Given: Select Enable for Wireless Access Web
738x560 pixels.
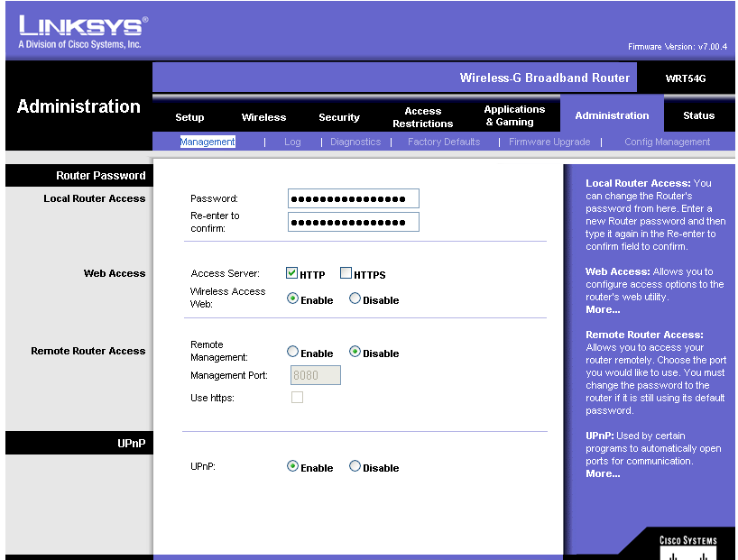Looking at the screenshot, I should coord(292,298).
